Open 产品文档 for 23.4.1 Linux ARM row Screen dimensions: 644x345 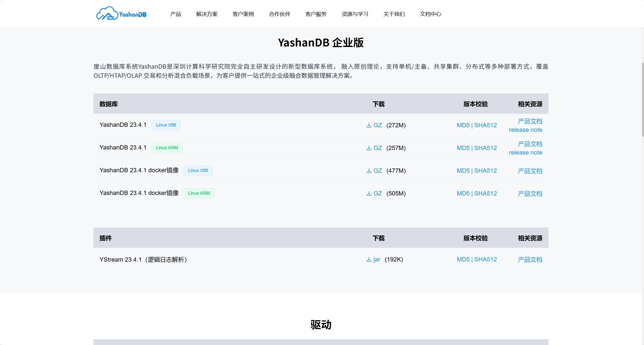pyautogui.click(x=530, y=144)
